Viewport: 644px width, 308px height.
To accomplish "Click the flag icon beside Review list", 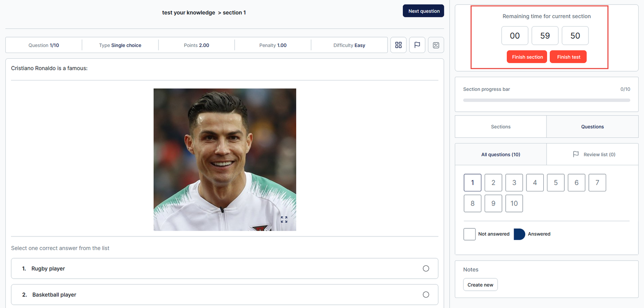I will tap(576, 154).
